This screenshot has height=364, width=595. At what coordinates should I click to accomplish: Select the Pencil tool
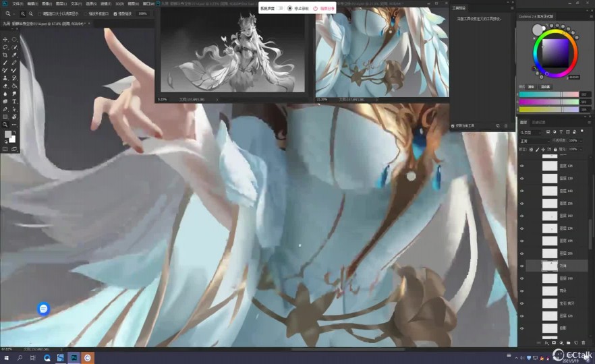tap(14, 63)
